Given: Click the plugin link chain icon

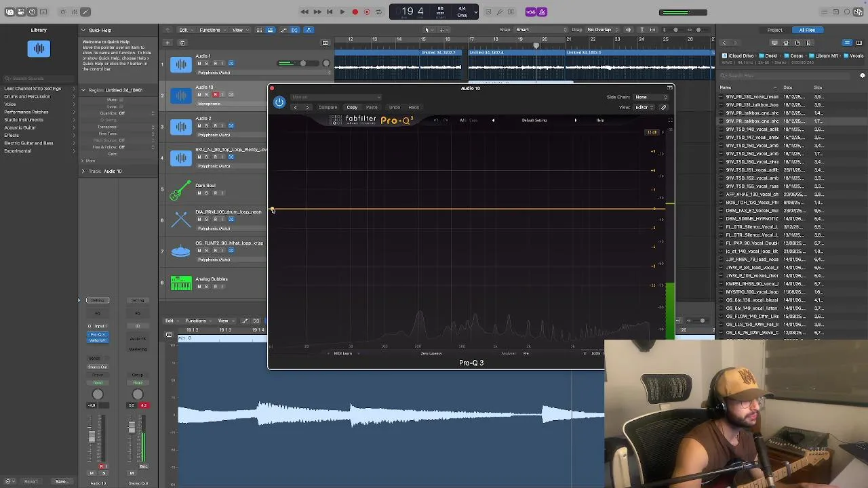Looking at the screenshot, I should tap(663, 107).
